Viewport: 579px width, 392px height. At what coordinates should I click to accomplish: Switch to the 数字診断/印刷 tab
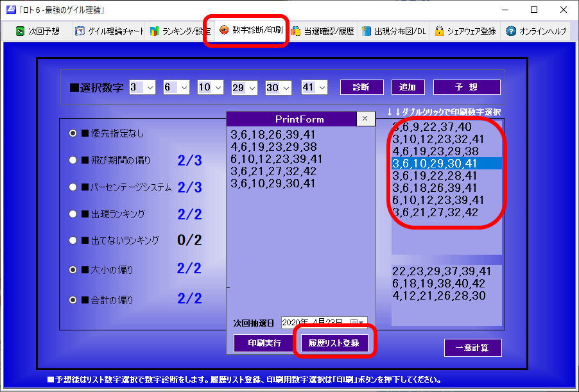[252, 30]
